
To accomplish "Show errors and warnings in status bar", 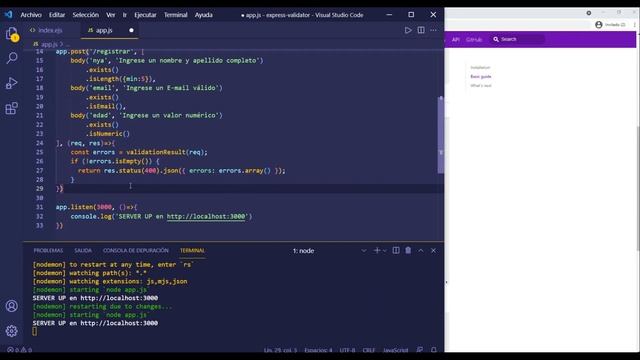I will (19, 350).
